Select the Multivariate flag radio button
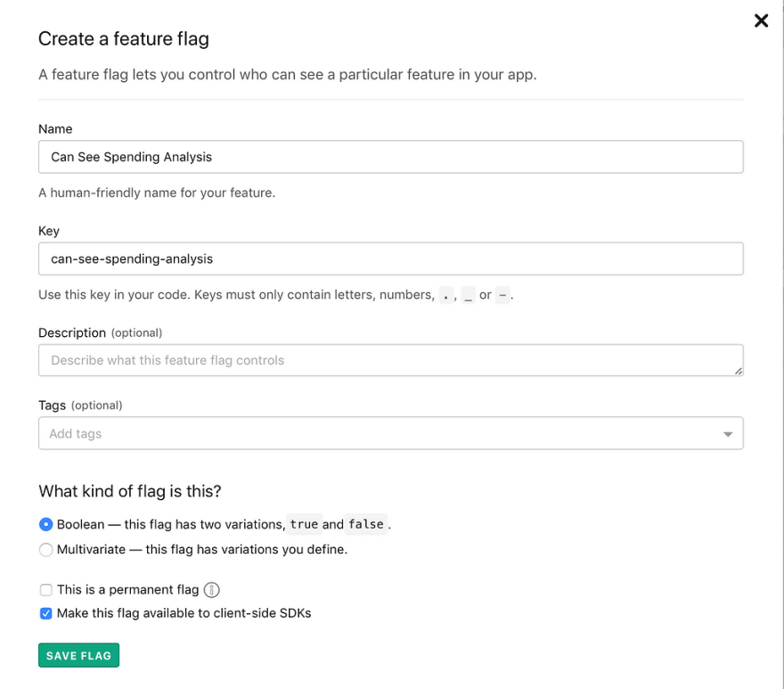This screenshot has width=784, height=689. click(45, 549)
